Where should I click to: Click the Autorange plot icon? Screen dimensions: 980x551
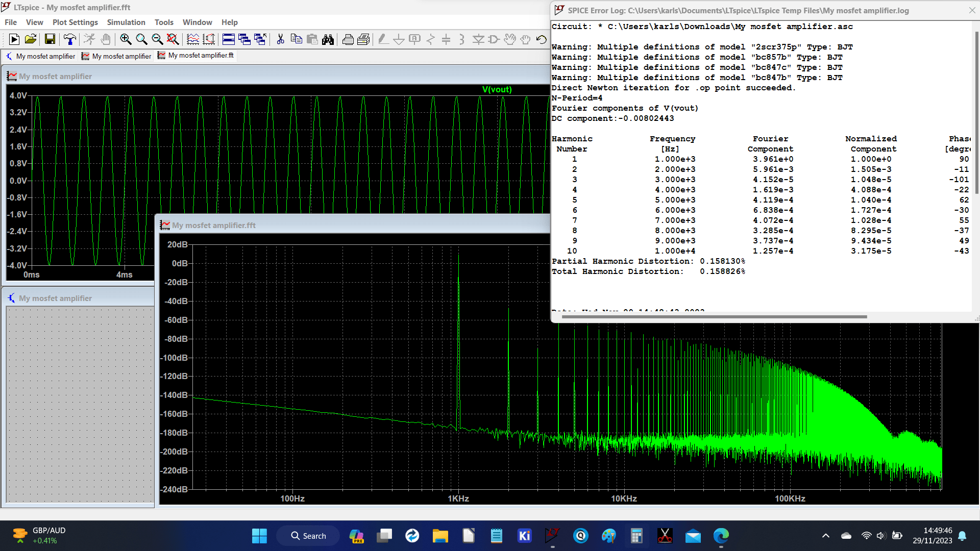coord(193,39)
